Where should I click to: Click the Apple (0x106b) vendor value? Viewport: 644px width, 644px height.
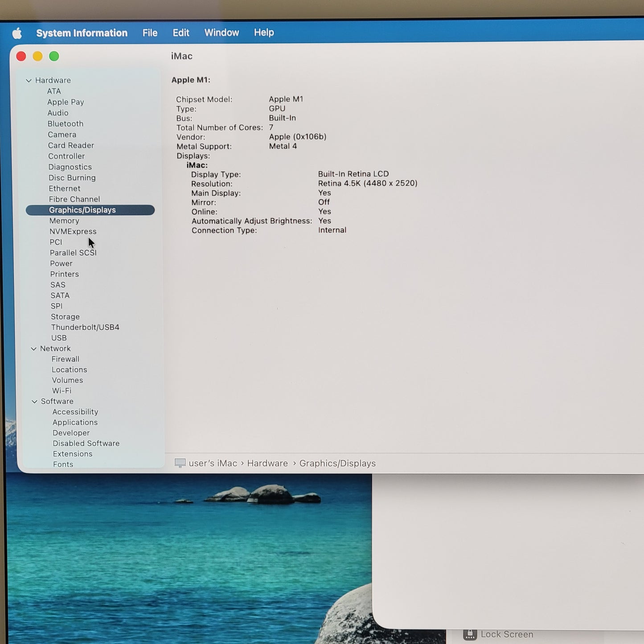point(298,137)
